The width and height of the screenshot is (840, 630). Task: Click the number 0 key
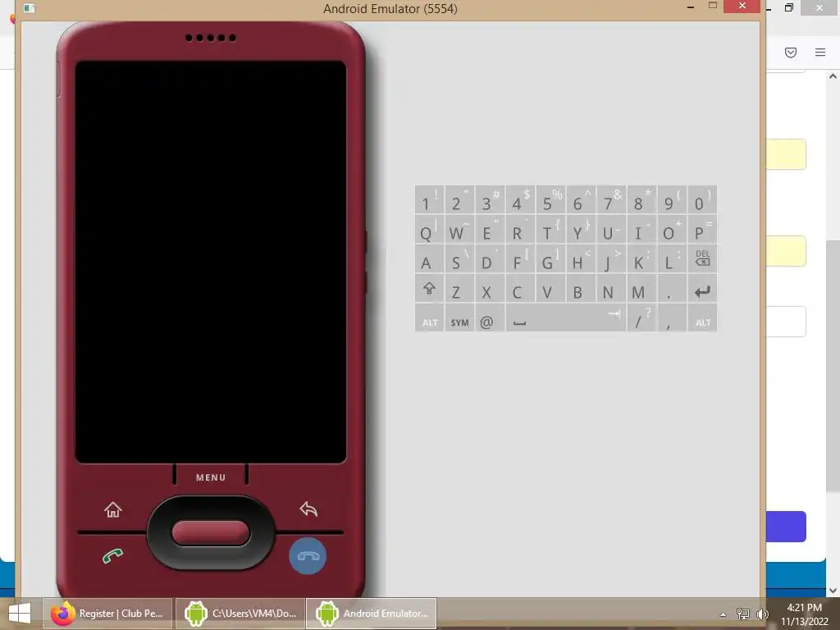coord(702,200)
